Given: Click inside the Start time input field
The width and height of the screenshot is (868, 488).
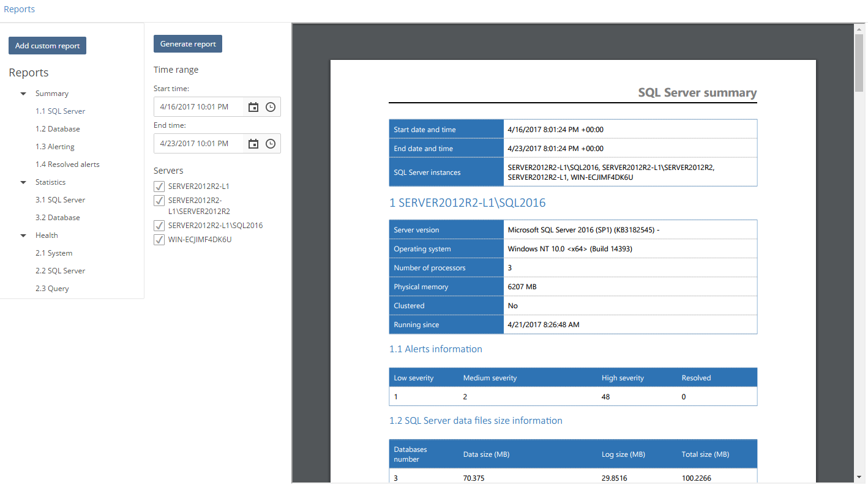Looking at the screenshot, I should coord(199,106).
